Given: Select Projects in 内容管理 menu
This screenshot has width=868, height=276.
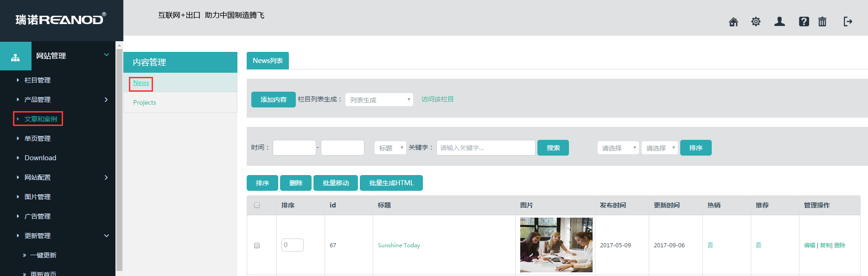Looking at the screenshot, I should [x=145, y=102].
